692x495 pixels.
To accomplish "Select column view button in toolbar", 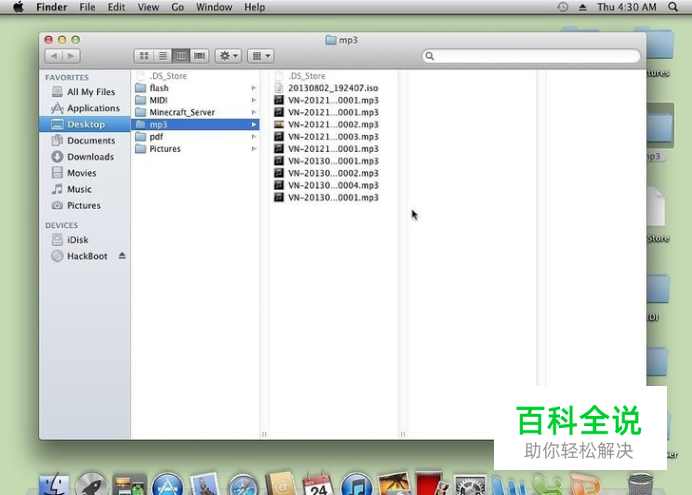I will click(x=181, y=56).
